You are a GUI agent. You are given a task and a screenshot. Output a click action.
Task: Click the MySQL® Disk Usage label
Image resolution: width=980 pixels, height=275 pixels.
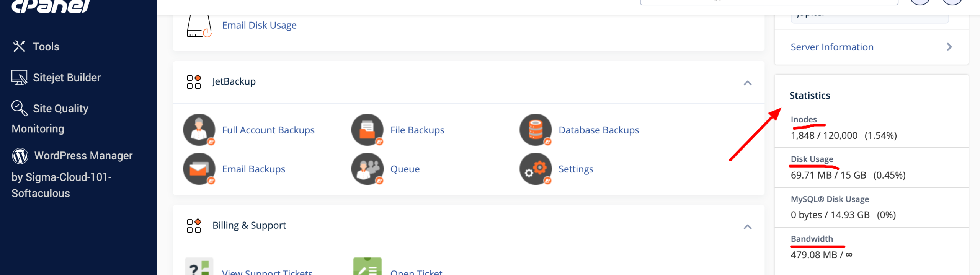click(830, 199)
